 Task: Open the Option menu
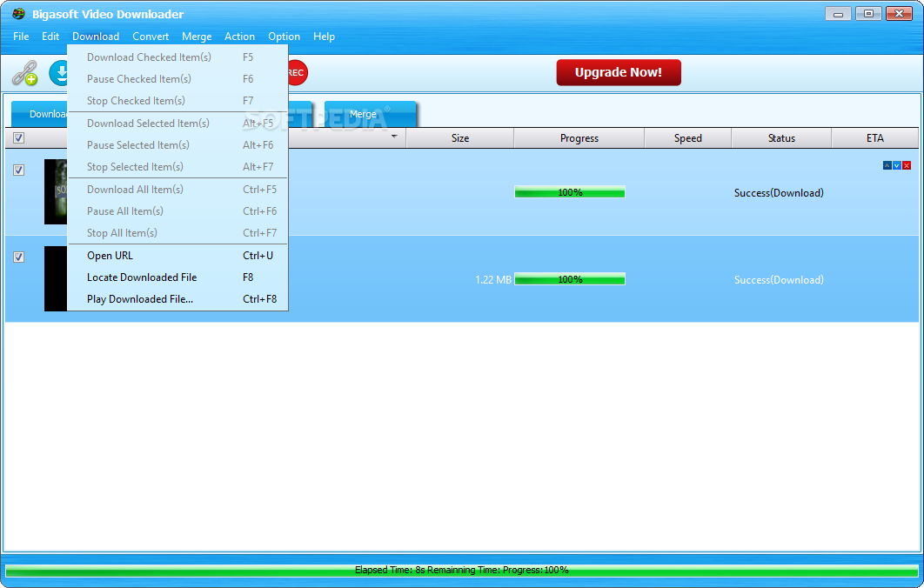[x=284, y=37]
